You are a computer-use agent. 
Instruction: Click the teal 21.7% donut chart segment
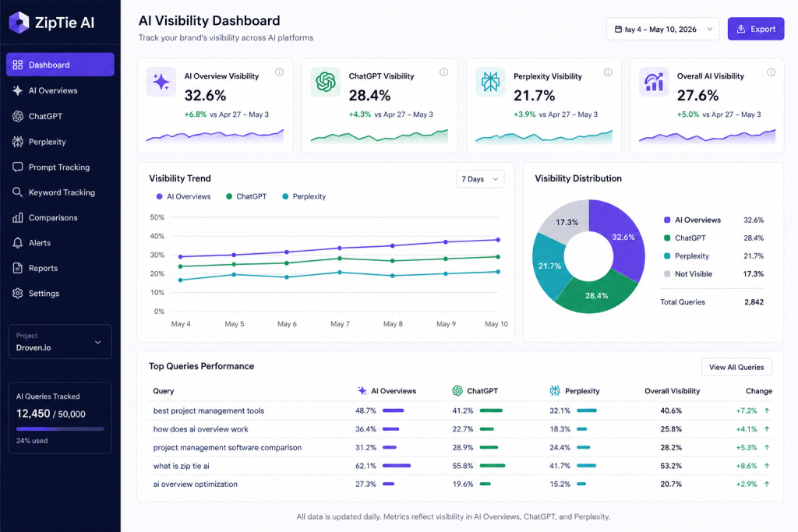(x=549, y=266)
